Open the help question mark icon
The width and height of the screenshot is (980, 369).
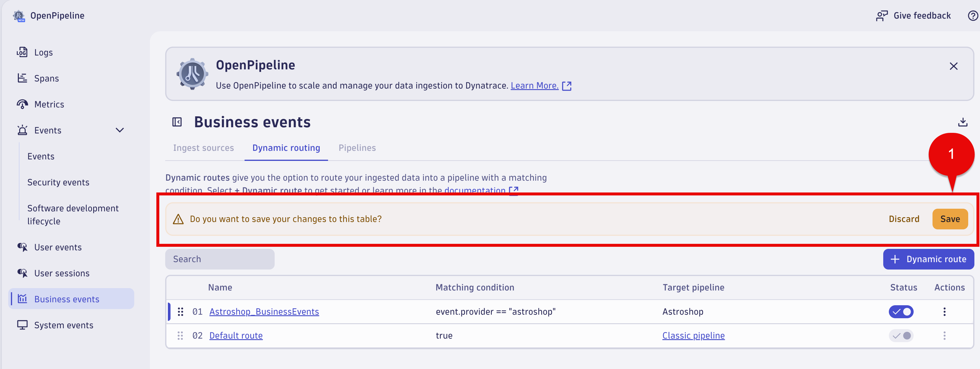[973, 16]
